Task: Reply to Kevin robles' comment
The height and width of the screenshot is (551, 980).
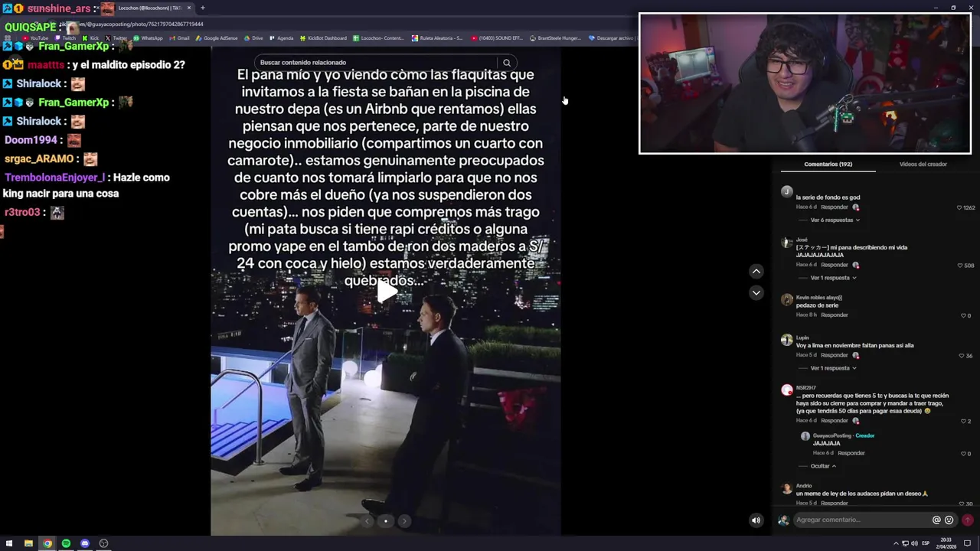Action: point(835,315)
